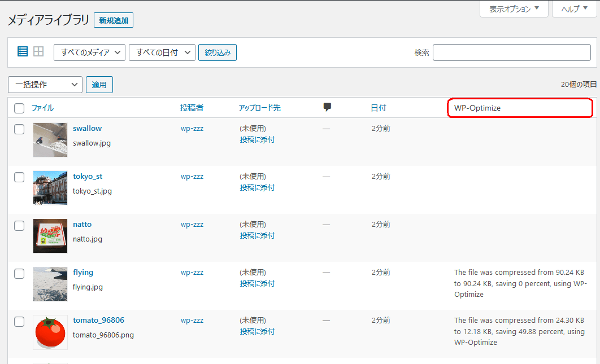Viewport: 600px width, 364px height.
Task: Check the box for swallow row
Action: pyautogui.click(x=19, y=129)
